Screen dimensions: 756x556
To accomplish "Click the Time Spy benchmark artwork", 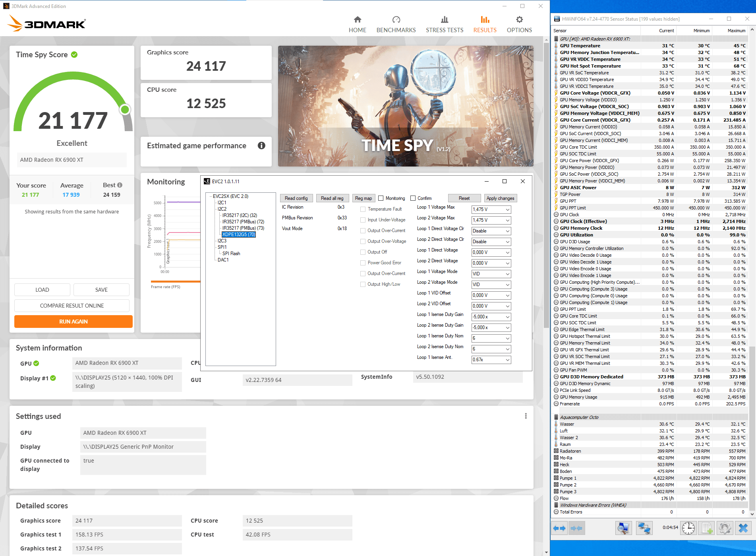I will click(x=406, y=106).
